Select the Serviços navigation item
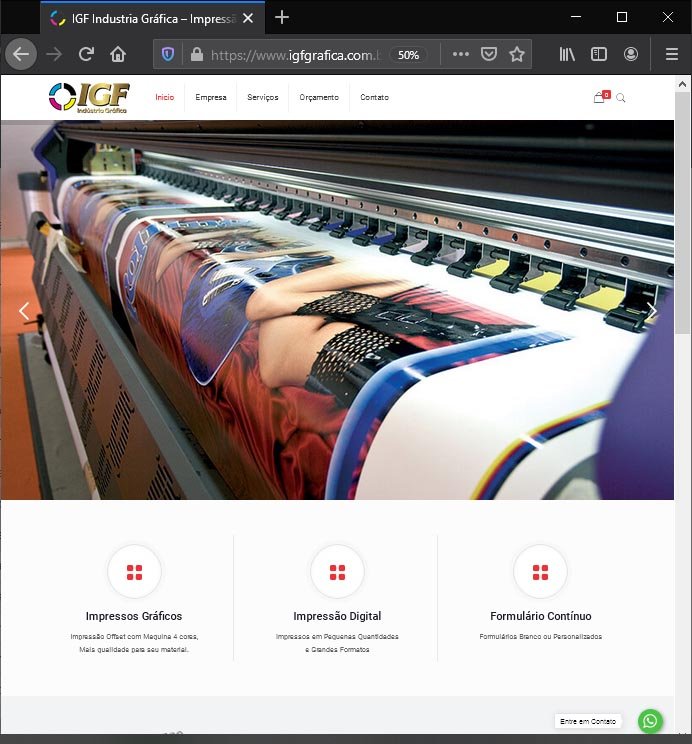The image size is (692, 744). (x=263, y=98)
